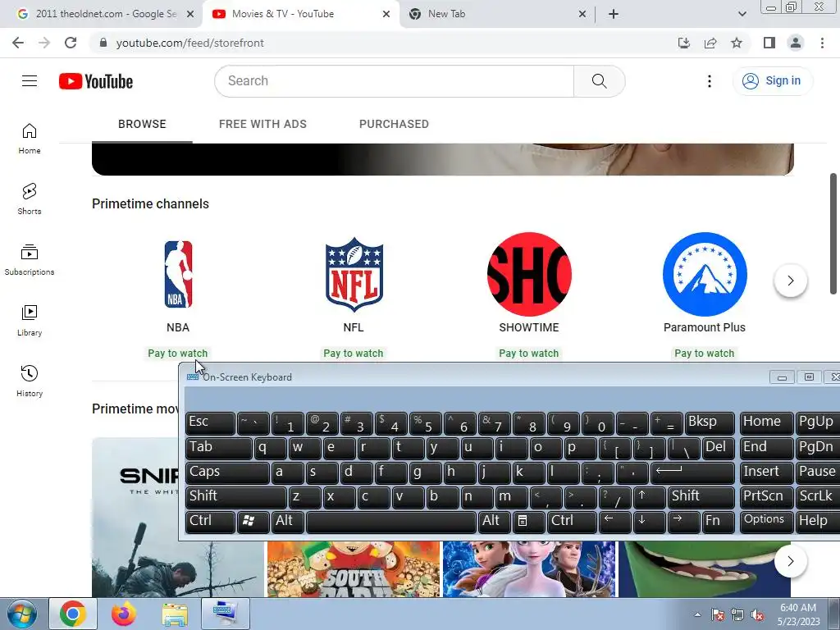Click Pay to watch under Paramount Plus
Viewport: 840px width, 630px height.
(705, 354)
